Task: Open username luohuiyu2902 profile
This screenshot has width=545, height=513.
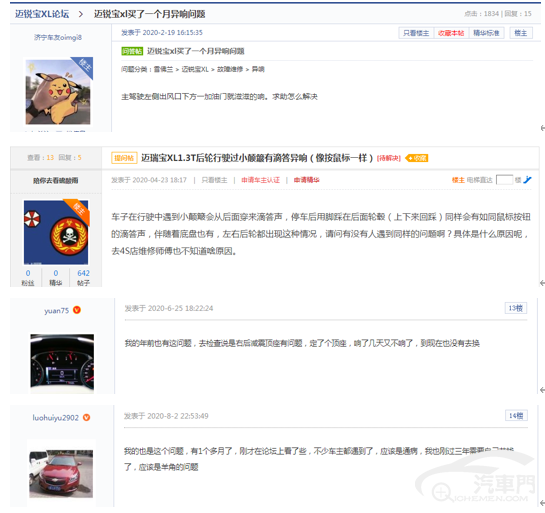Action: tap(56, 417)
